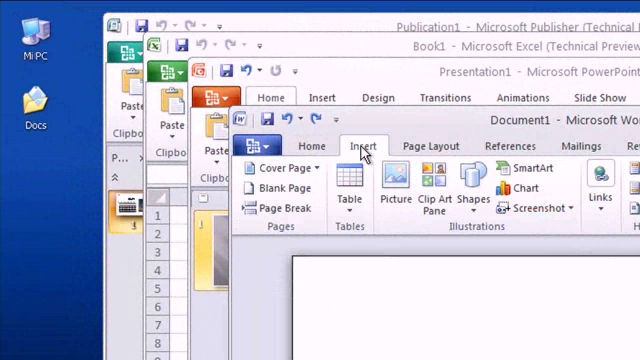Switch to Word's Home tab
The height and width of the screenshot is (360, 640).
pos(312,146)
